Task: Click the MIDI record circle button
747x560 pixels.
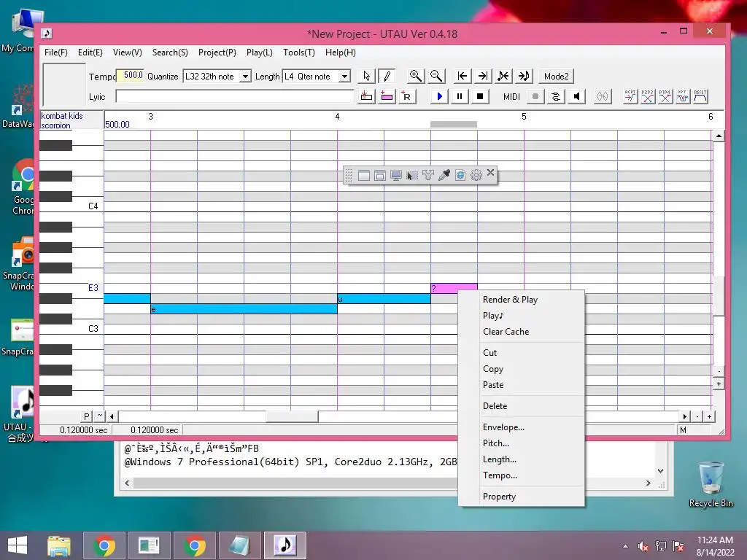Action: coord(535,97)
